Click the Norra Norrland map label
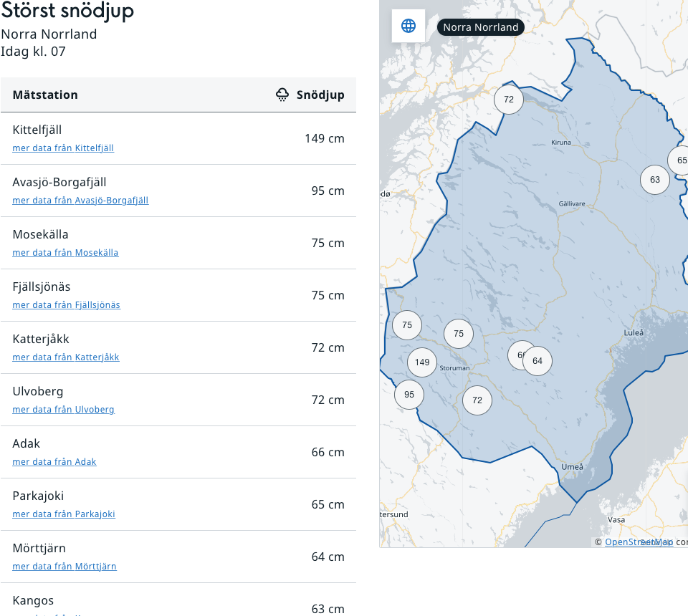This screenshot has width=688, height=616. coord(480,27)
